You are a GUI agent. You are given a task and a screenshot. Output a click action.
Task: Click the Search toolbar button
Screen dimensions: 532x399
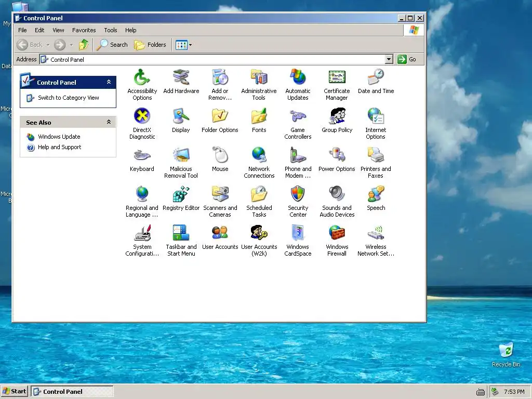coord(112,45)
